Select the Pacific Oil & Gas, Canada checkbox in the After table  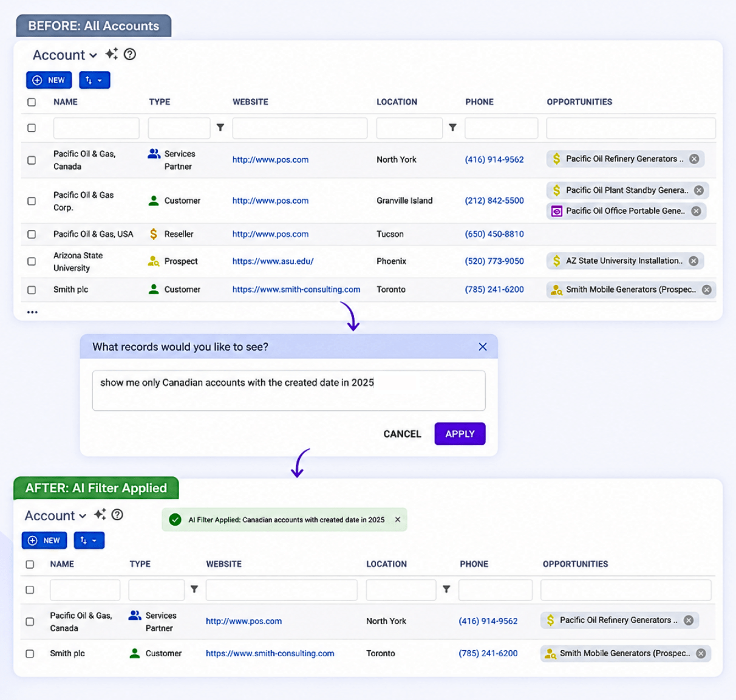tap(30, 621)
